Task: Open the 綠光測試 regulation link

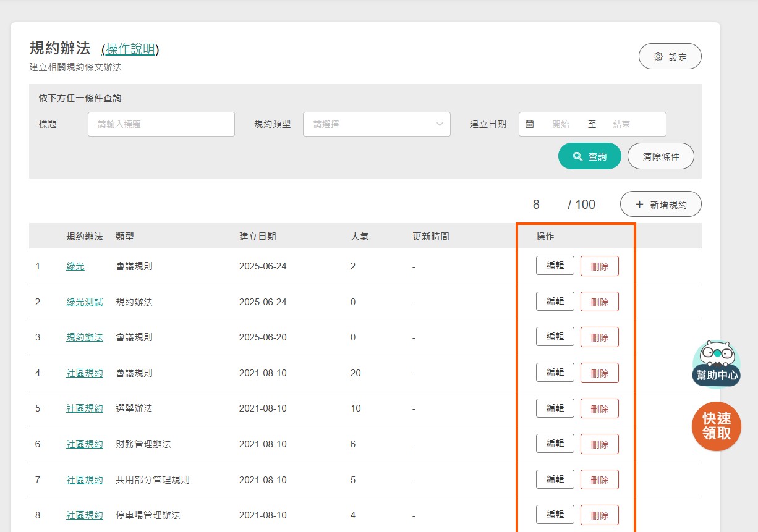Action: pyautogui.click(x=85, y=302)
